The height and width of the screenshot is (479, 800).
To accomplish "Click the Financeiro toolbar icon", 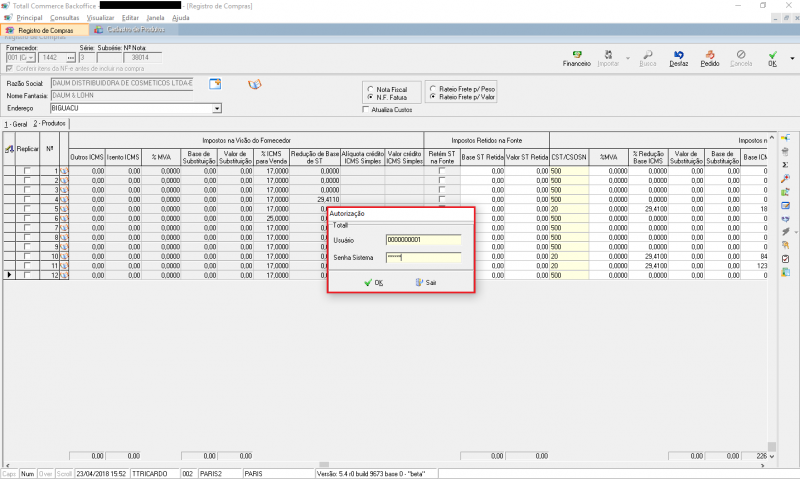I will [576, 57].
